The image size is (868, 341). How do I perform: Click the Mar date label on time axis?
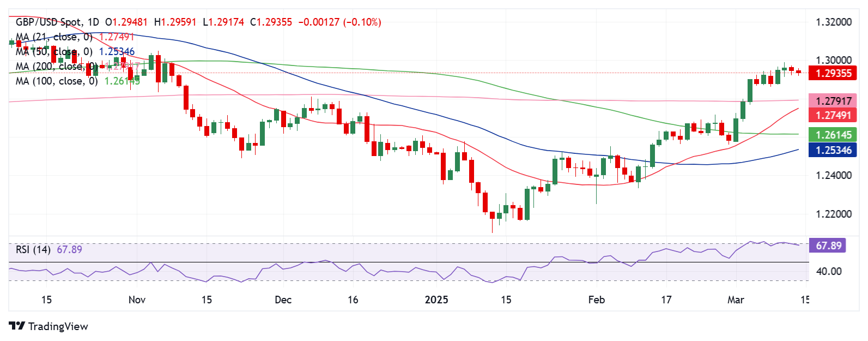(x=736, y=300)
